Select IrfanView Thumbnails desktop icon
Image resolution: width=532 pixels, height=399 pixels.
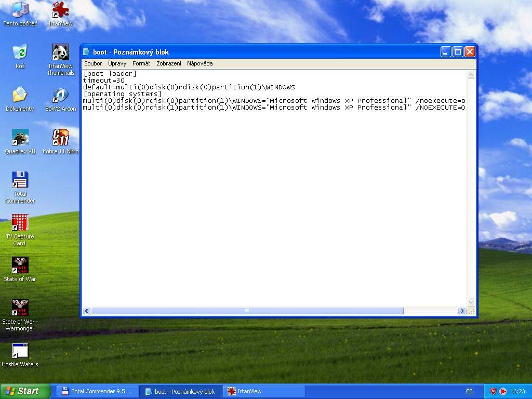tap(60, 60)
